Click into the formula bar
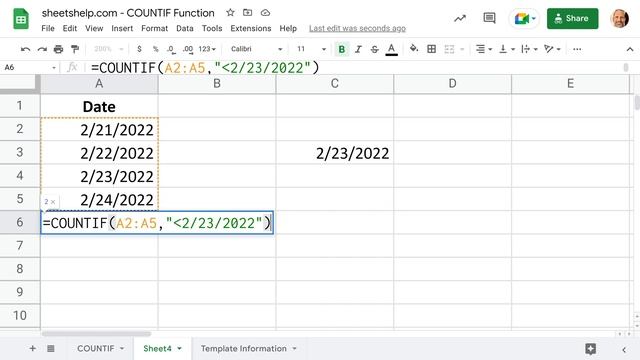640x360 pixels. (355, 67)
